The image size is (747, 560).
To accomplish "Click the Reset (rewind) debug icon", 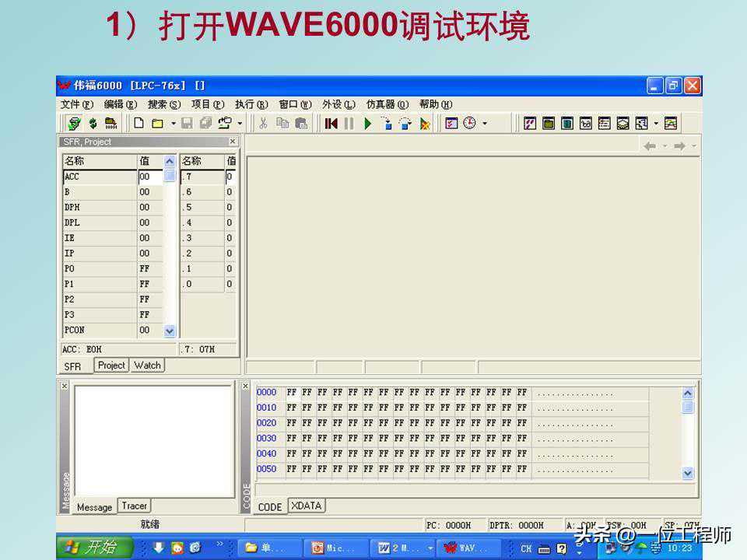I will pyautogui.click(x=331, y=123).
